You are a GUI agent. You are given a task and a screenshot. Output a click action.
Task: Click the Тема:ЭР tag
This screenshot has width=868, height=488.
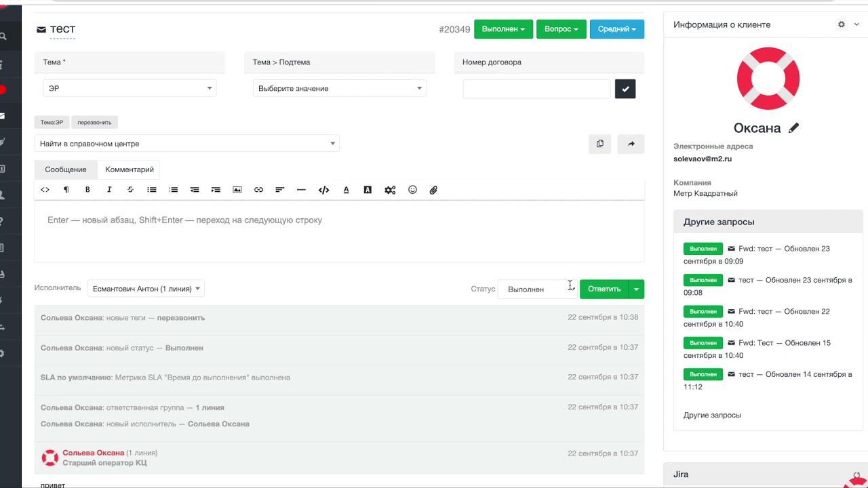pyautogui.click(x=52, y=123)
